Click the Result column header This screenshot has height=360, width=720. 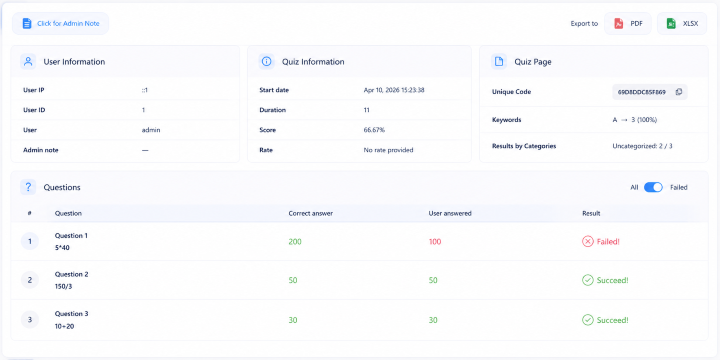point(591,214)
